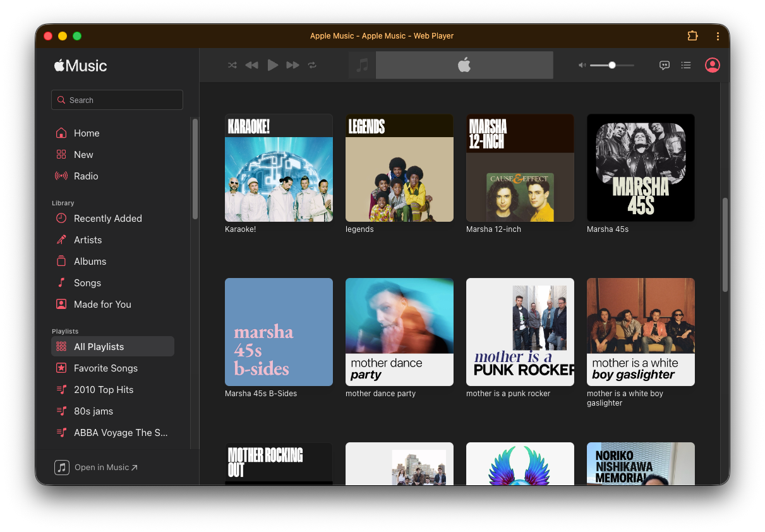This screenshot has width=765, height=532.
Task: Click the Apple Music logo
Action: (x=80, y=66)
